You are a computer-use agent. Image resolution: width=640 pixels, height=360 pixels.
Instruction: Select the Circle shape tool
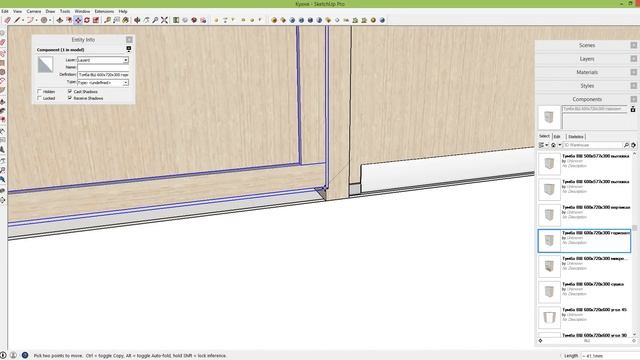[x=44, y=20]
